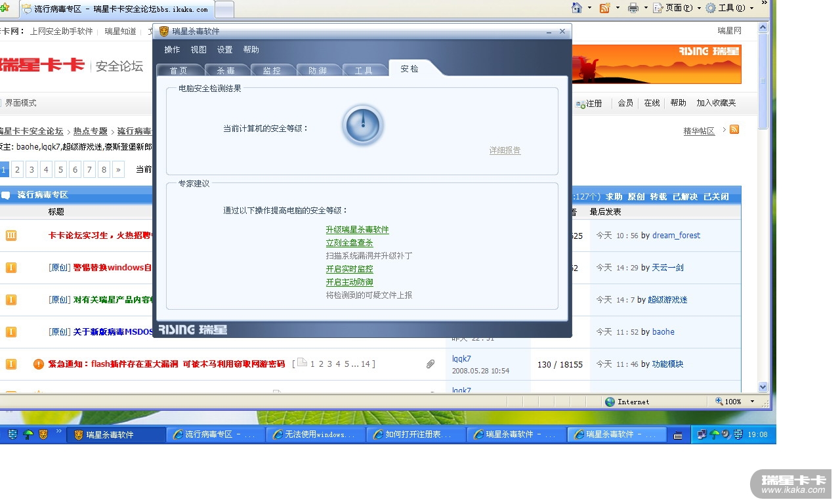
Task: Click the green umbrella icon in the quick launch bar
Action: [28, 434]
